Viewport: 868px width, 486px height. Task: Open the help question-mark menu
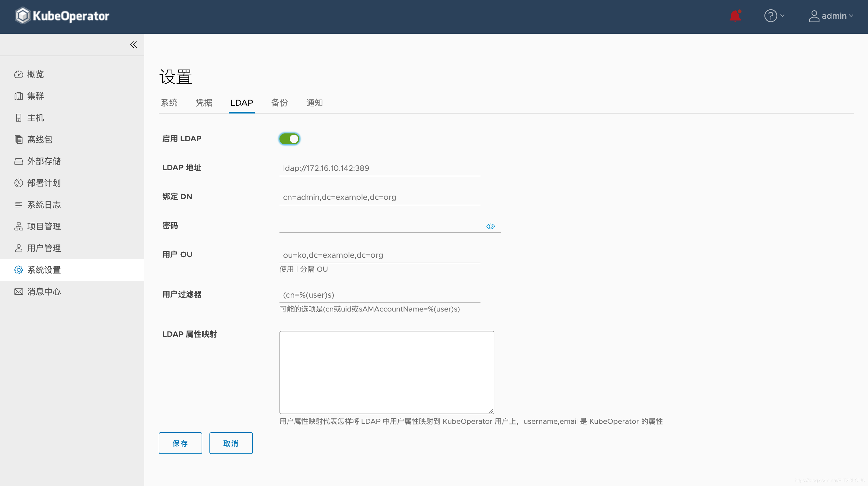774,16
